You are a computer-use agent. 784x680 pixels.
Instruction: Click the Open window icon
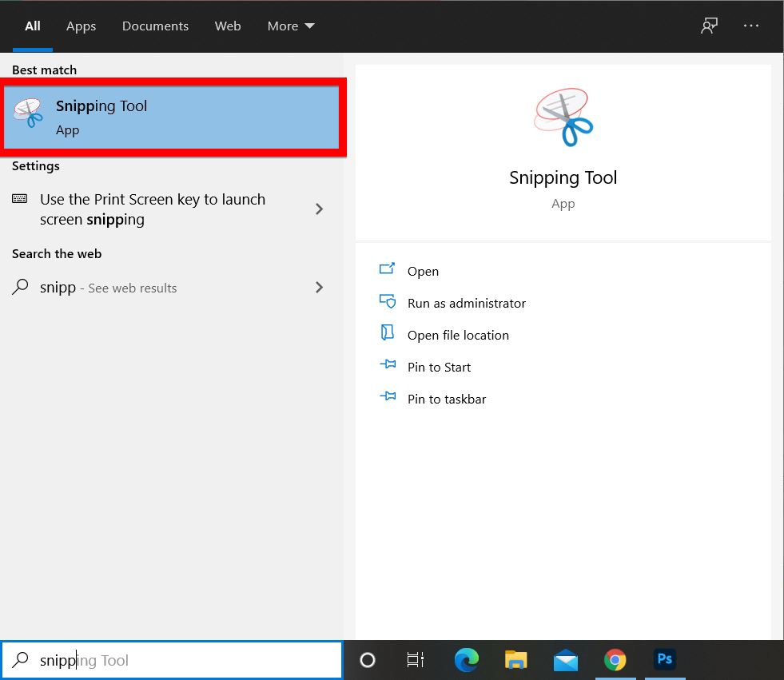click(387, 269)
